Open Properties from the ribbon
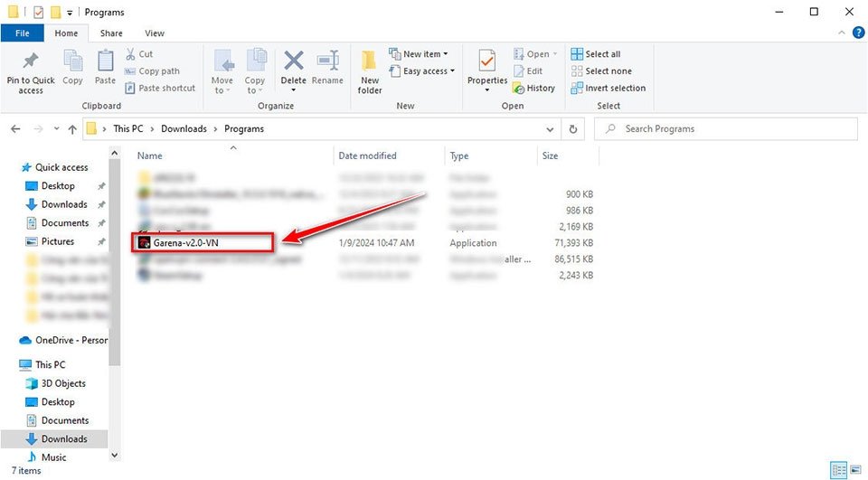The image size is (868, 480). [487, 61]
